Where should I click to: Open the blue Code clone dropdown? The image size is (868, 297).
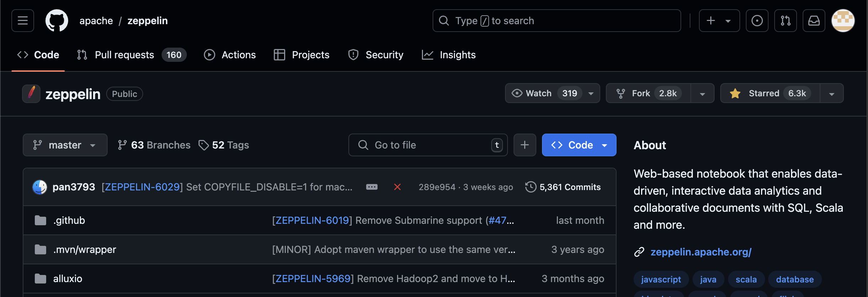coord(579,145)
